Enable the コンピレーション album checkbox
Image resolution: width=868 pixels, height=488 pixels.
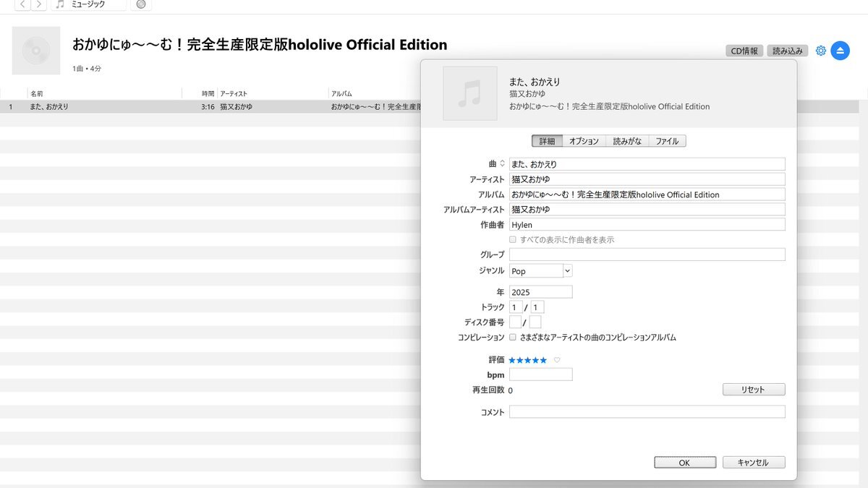click(x=513, y=338)
